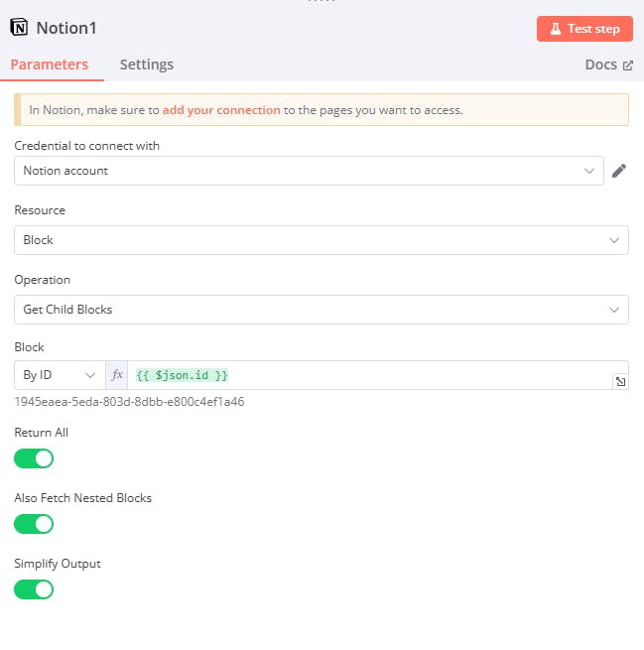Select the Parameters tab
The width and height of the screenshot is (644, 650).
[x=50, y=65]
